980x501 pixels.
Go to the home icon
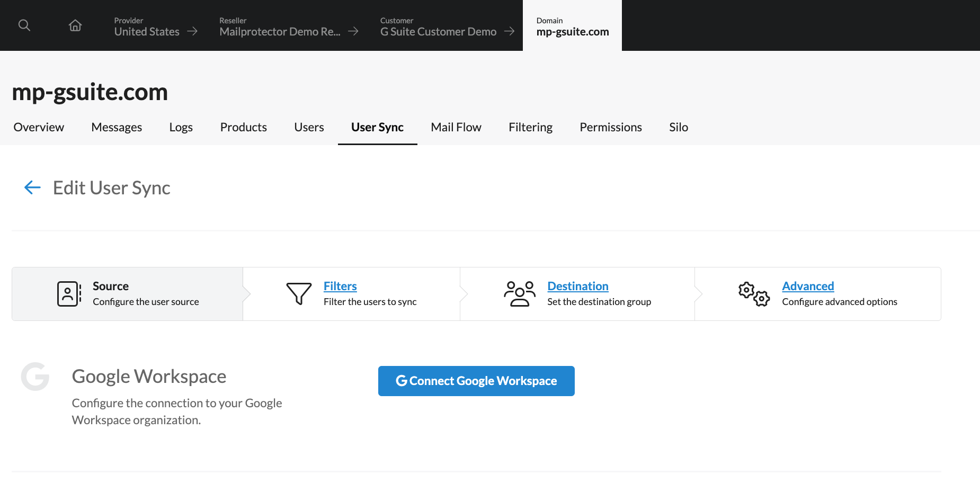pyautogui.click(x=75, y=25)
